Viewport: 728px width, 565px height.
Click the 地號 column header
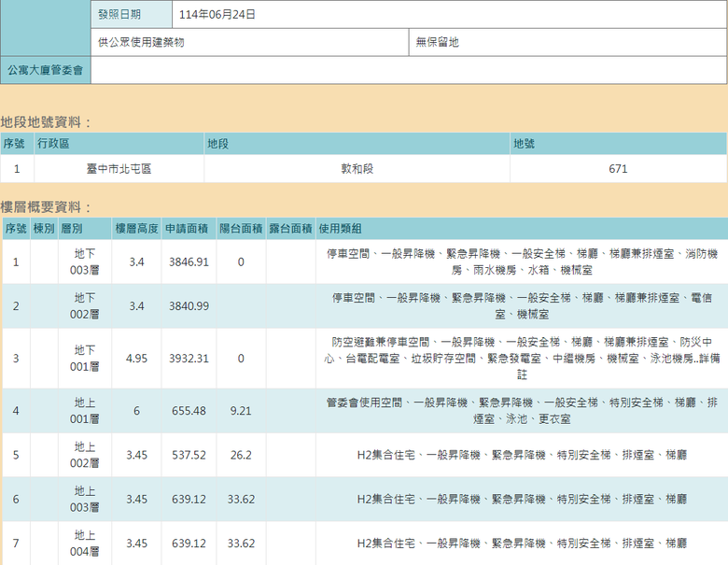tap(619, 144)
